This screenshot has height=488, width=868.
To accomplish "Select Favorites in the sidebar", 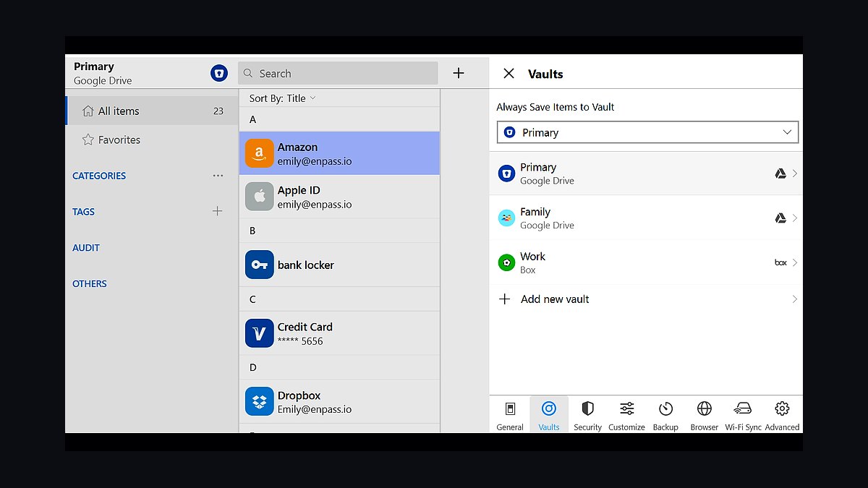I will pos(151,140).
